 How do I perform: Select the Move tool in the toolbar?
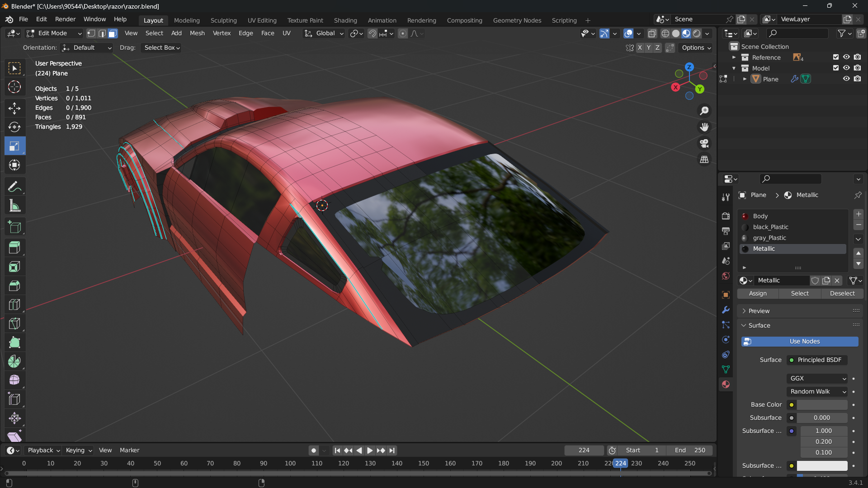pyautogui.click(x=14, y=108)
